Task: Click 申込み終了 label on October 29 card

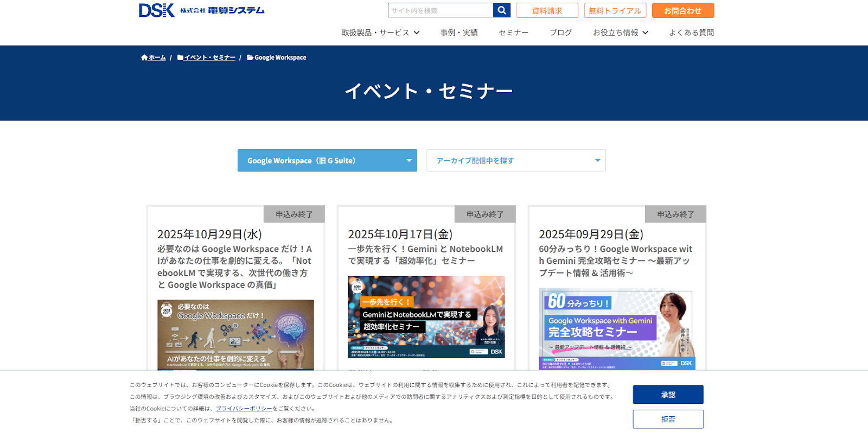Action: tap(294, 214)
